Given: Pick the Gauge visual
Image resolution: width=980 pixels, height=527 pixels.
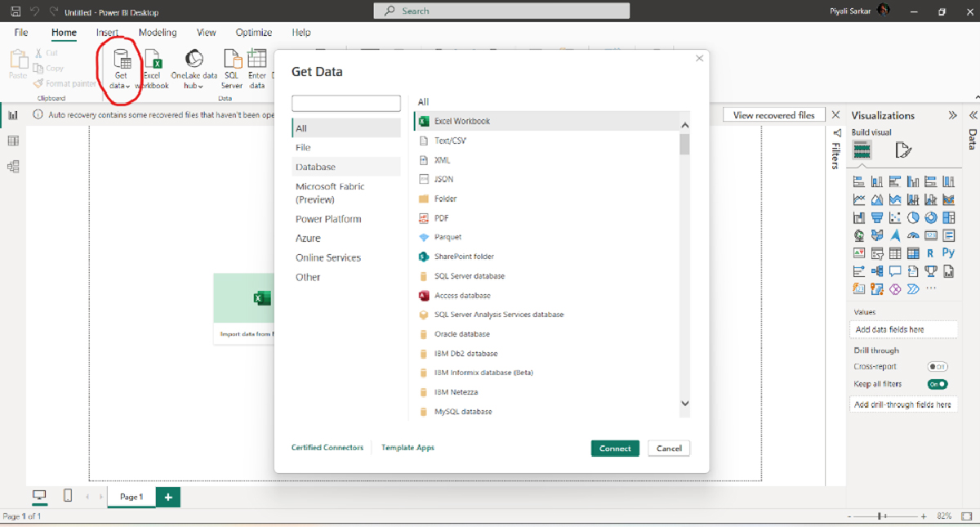Looking at the screenshot, I should tap(913, 235).
